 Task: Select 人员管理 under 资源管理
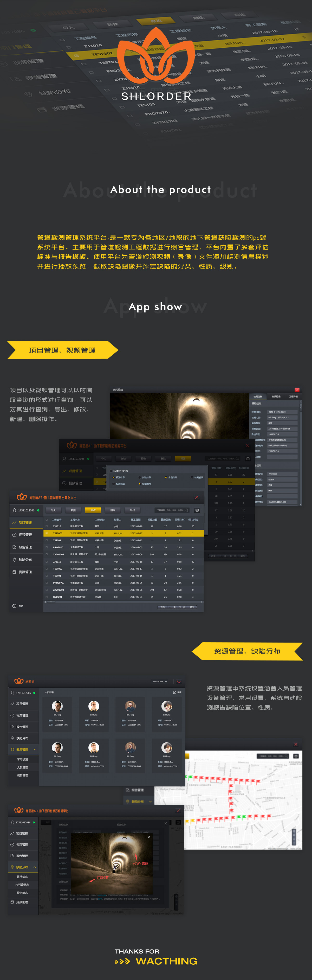click(22, 767)
